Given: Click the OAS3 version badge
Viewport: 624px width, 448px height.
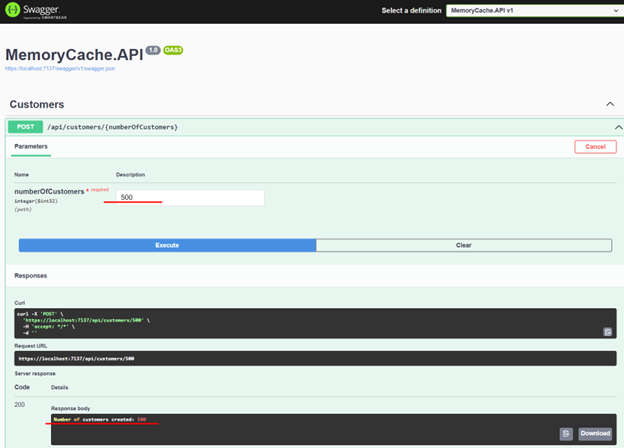Looking at the screenshot, I should click(173, 50).
